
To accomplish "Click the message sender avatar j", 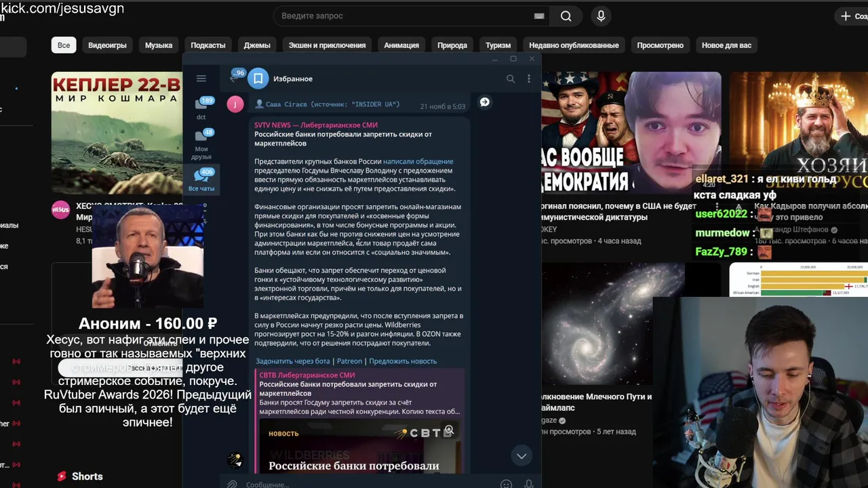I will click(x=235, y=104).
